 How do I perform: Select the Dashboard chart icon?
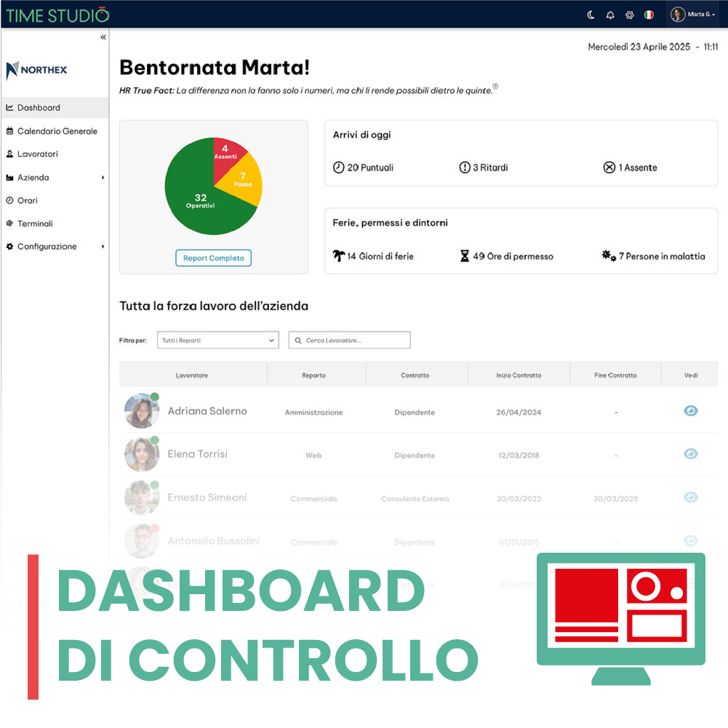click(10, 107)
